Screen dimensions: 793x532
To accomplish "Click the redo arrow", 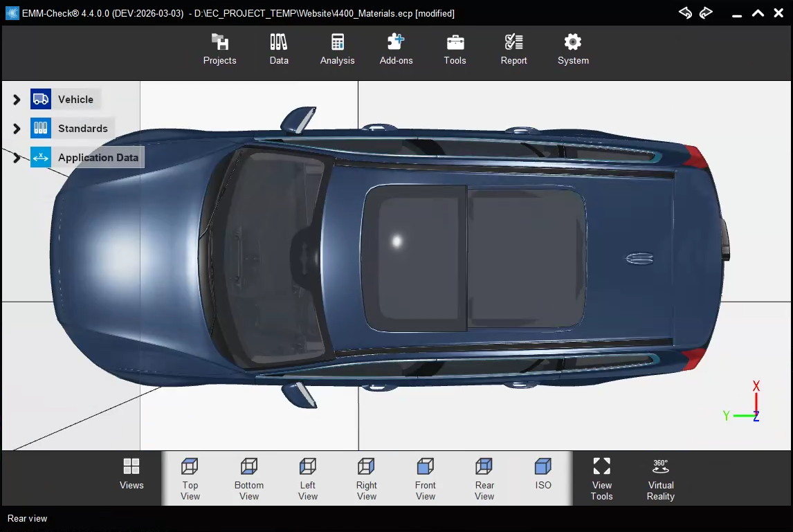I will point(705,12).
